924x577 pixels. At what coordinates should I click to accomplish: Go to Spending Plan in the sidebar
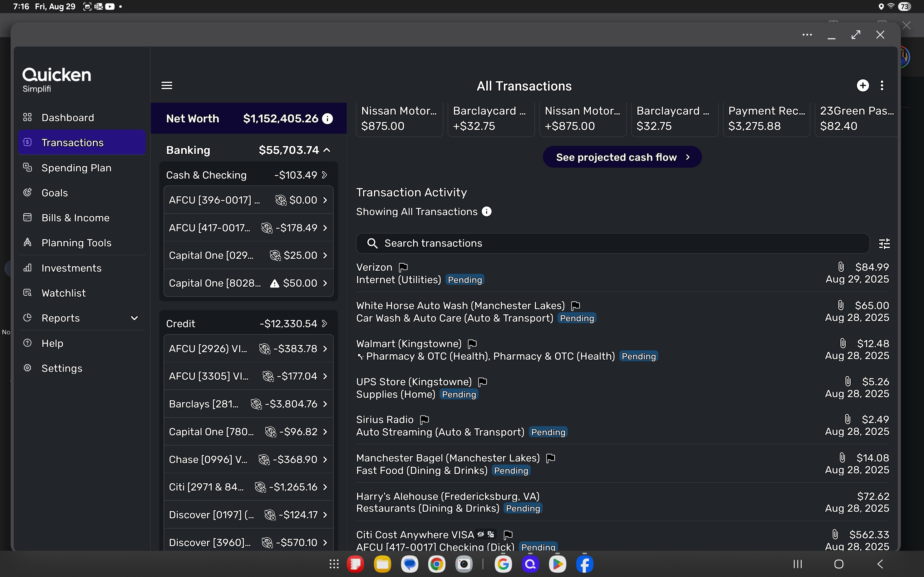pos(76,168)
